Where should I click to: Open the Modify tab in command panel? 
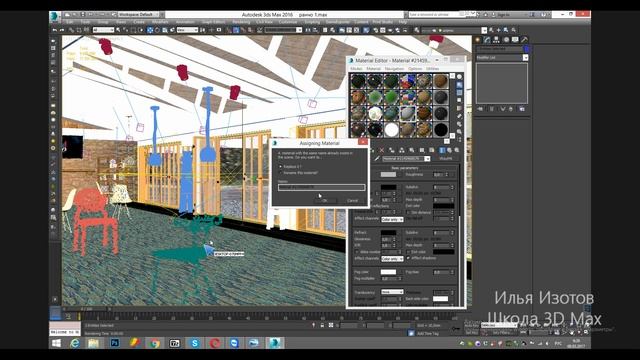pyautogui.click(x=487, y=40)
